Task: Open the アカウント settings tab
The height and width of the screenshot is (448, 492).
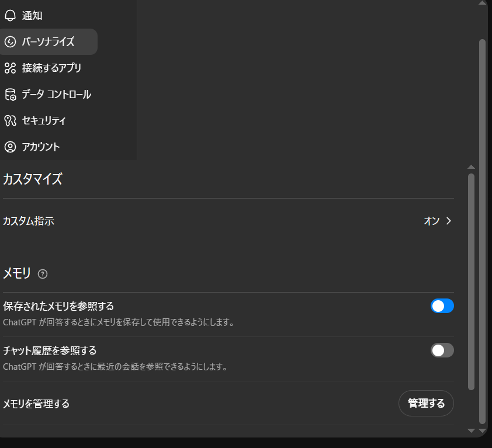Action: 48,147
